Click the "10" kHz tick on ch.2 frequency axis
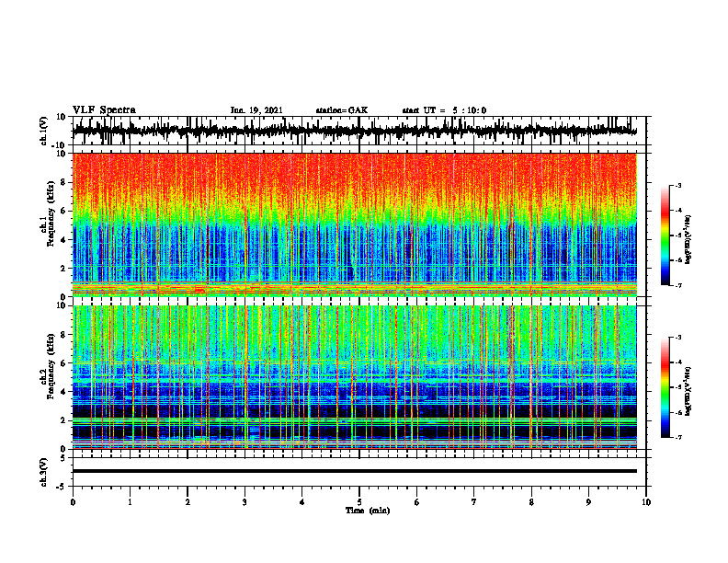This screenshot has height=563, width=728. [x=62, y=305]
